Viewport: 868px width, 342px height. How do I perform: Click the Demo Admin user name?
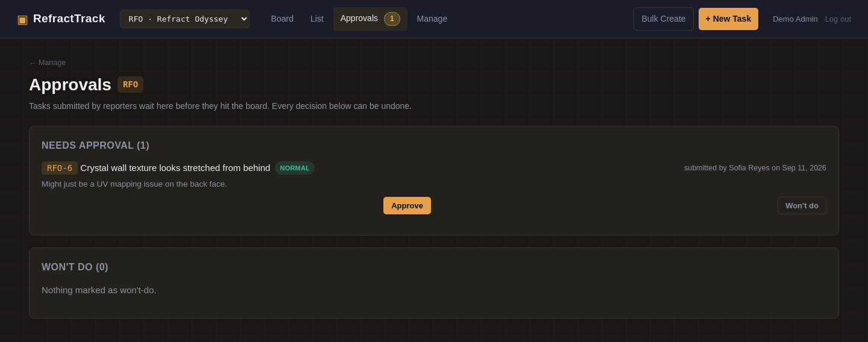[795, 19]
